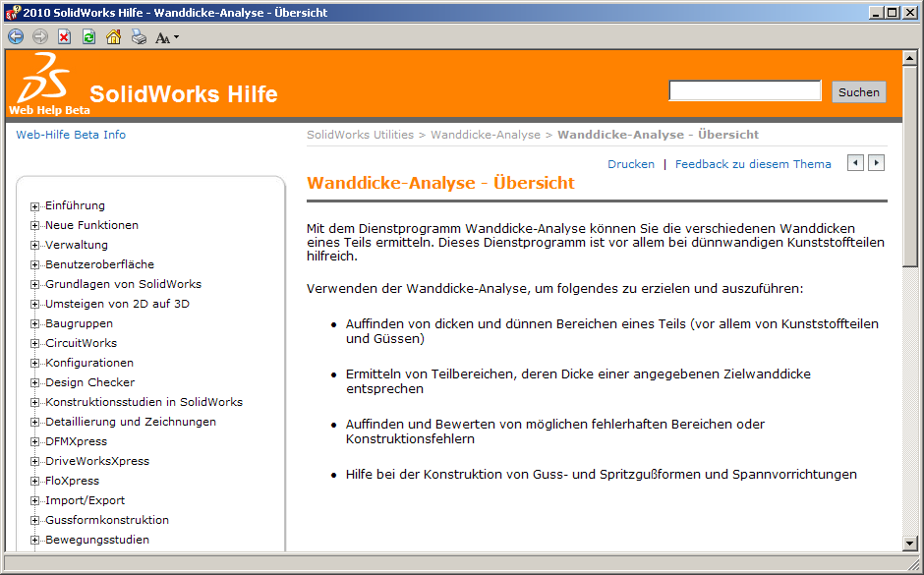Expand the Gussformkonstruktion node

34,520
